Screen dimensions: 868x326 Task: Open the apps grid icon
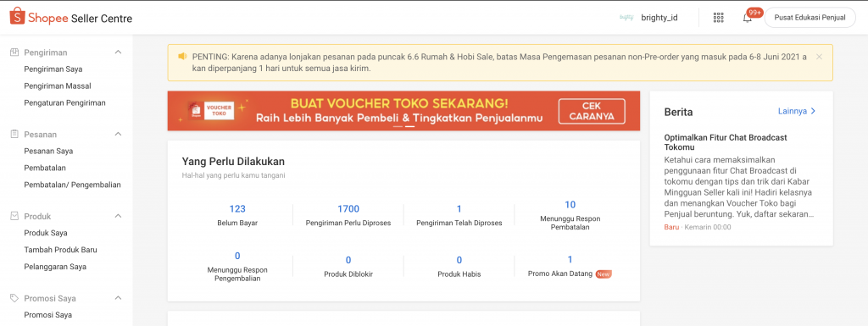pyautogui.click(x=719, y=18)
